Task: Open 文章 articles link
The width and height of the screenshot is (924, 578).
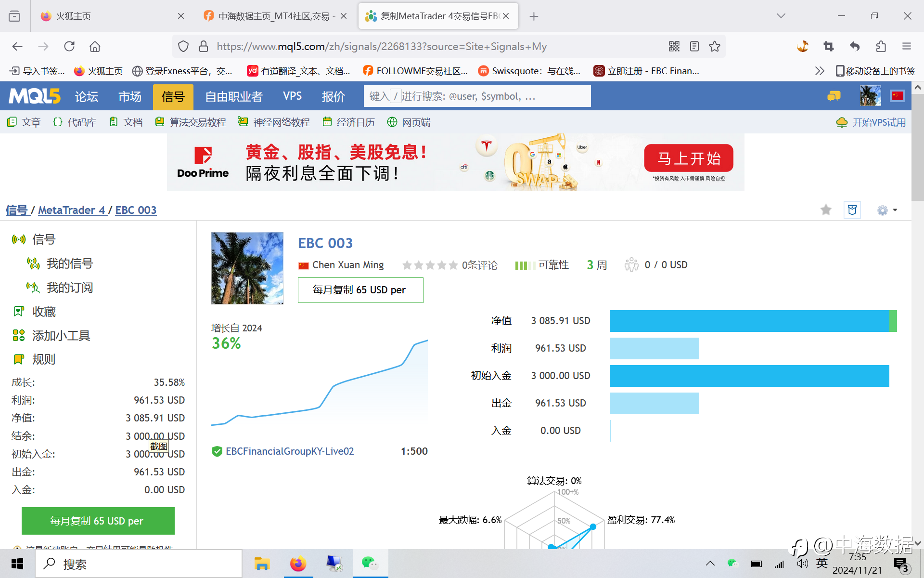Action: (x=24, y=122)
